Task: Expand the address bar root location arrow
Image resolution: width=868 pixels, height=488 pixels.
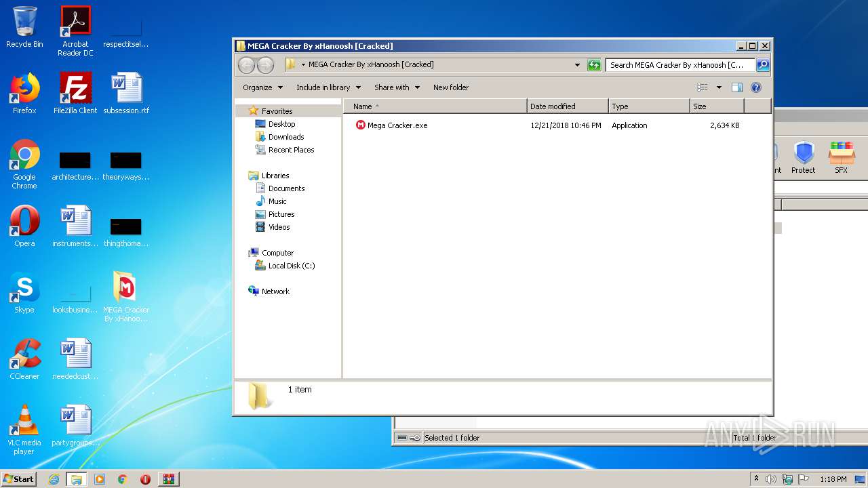Action: coord(303,65)
